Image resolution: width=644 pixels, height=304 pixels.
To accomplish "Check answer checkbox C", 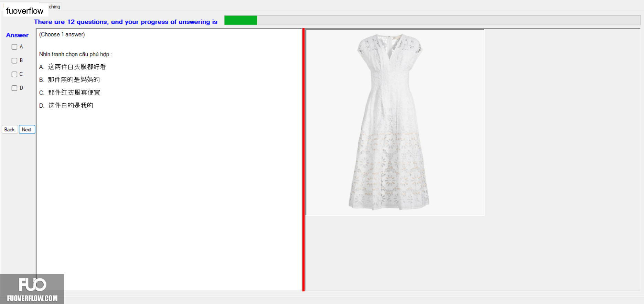I will pos(14,74).
